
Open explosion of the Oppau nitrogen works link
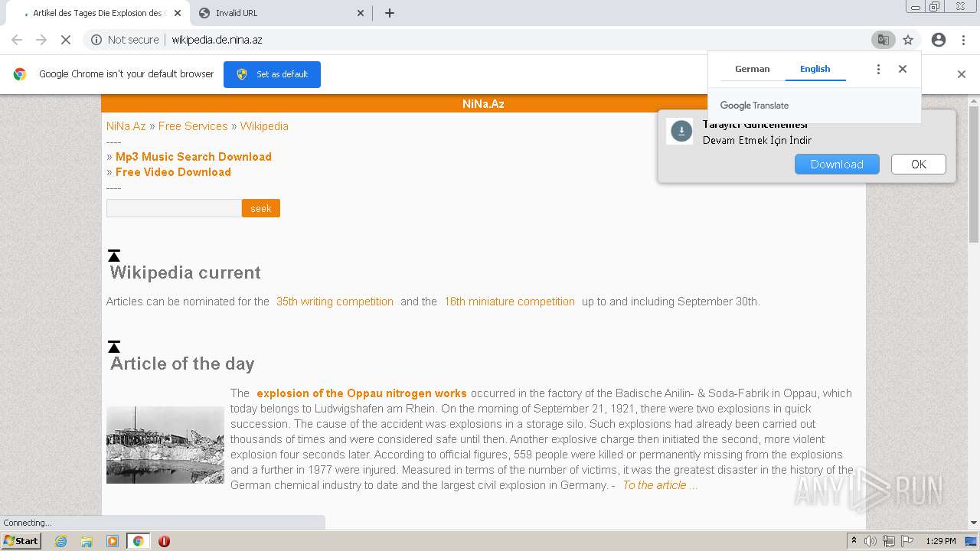(361, 393)
